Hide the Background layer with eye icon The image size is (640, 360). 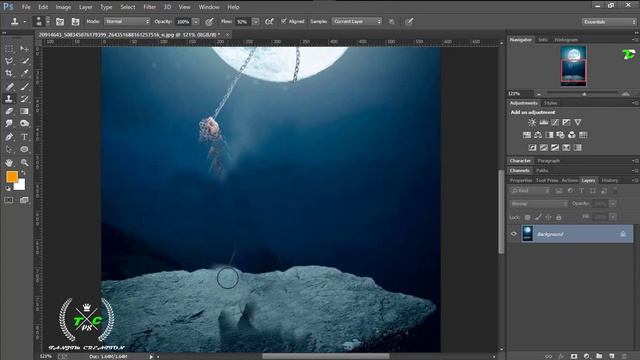513,234
